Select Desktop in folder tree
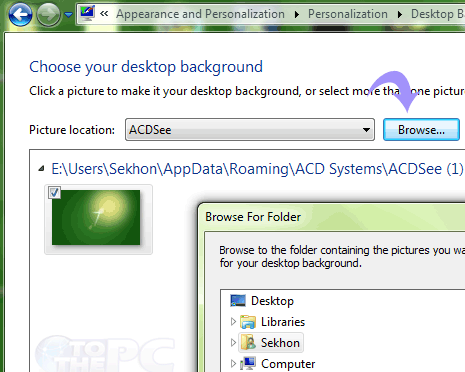465x372 pixels. tap(272, 301)
